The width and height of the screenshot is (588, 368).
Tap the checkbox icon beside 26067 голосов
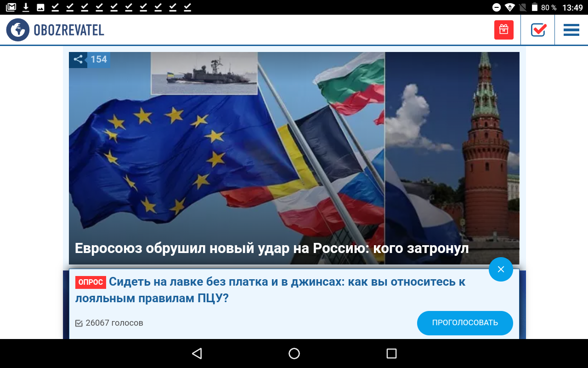tap(79, 323)
